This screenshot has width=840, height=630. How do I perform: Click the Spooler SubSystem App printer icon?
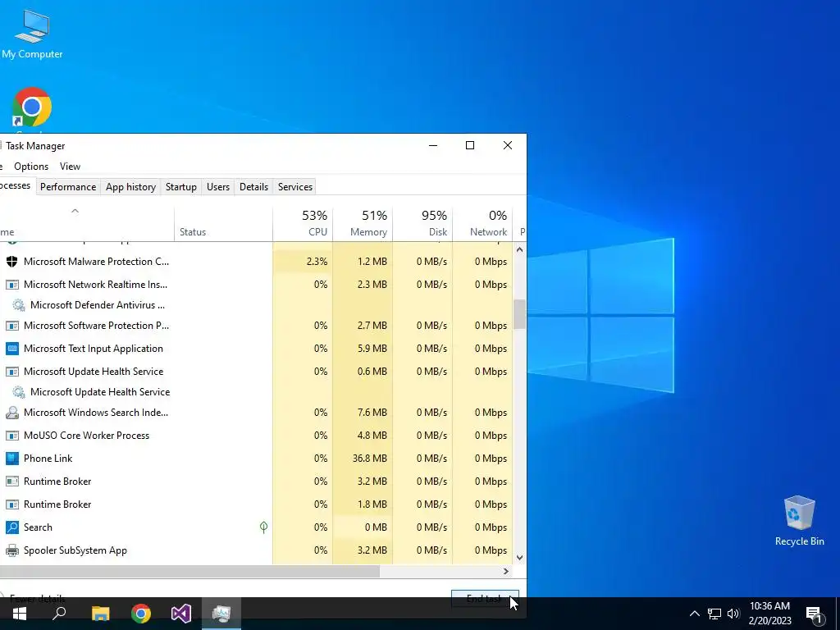11,550
